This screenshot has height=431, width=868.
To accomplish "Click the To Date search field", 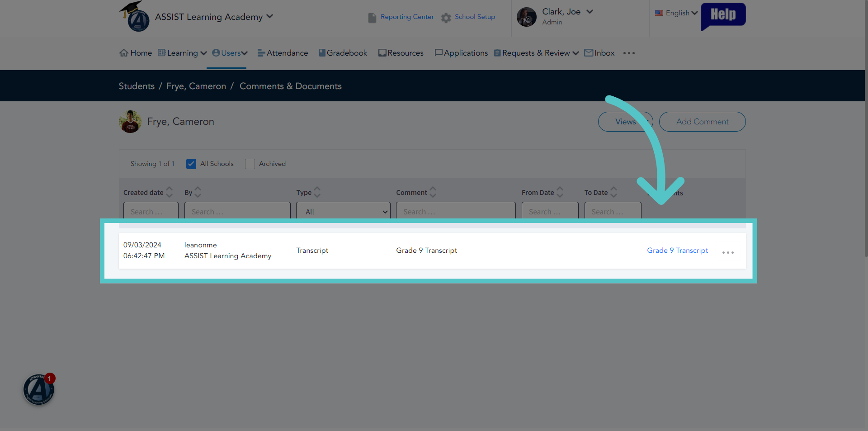I will pos(613,211).
